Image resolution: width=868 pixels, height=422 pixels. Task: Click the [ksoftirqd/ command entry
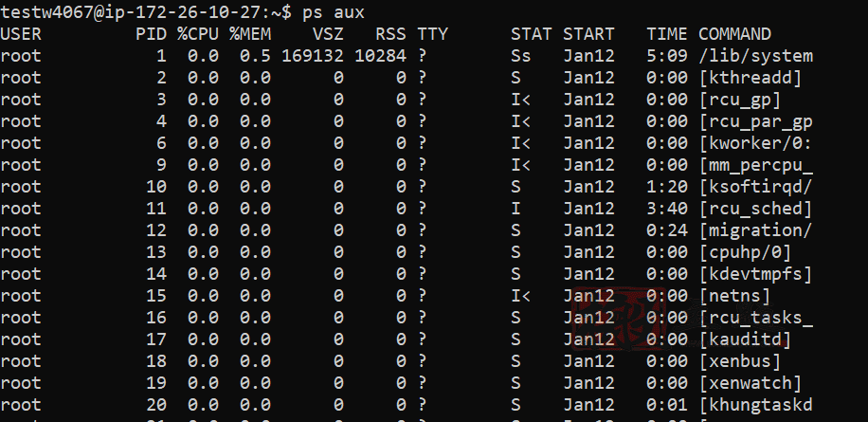755,187
